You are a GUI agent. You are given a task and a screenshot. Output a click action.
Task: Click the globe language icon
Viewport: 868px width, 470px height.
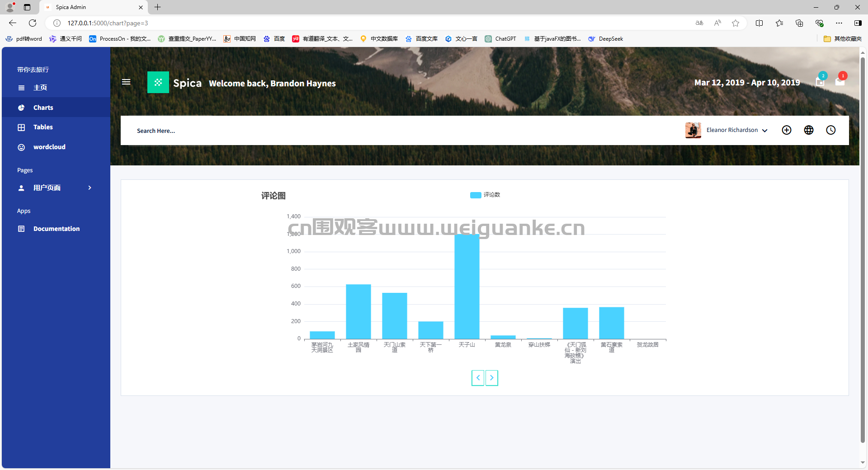click(x=809, y=130)
